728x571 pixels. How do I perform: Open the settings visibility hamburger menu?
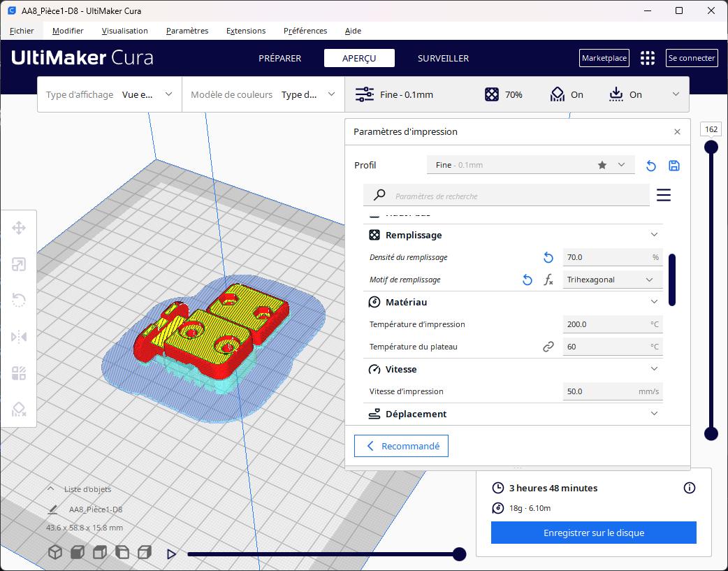coord(664,196)
